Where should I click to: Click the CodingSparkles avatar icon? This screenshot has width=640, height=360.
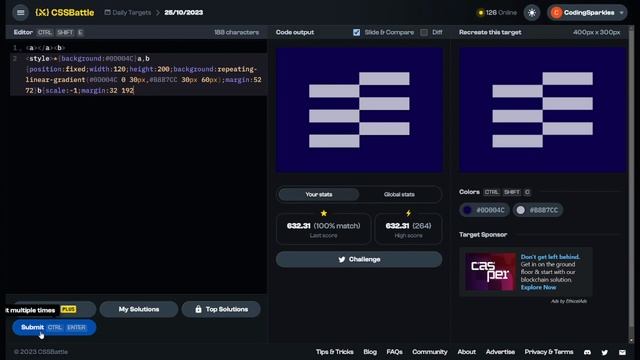(x=556, y=13)
